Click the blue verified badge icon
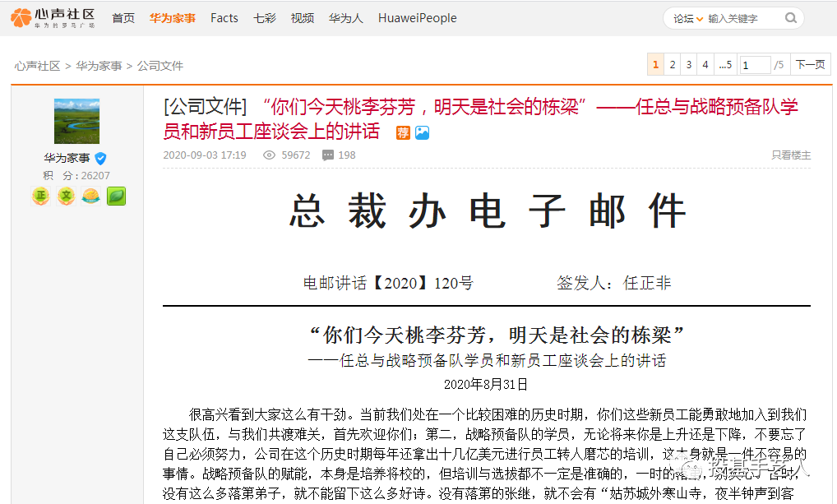The width and height of the screenshot is (837, 504). tap(100, 159)
